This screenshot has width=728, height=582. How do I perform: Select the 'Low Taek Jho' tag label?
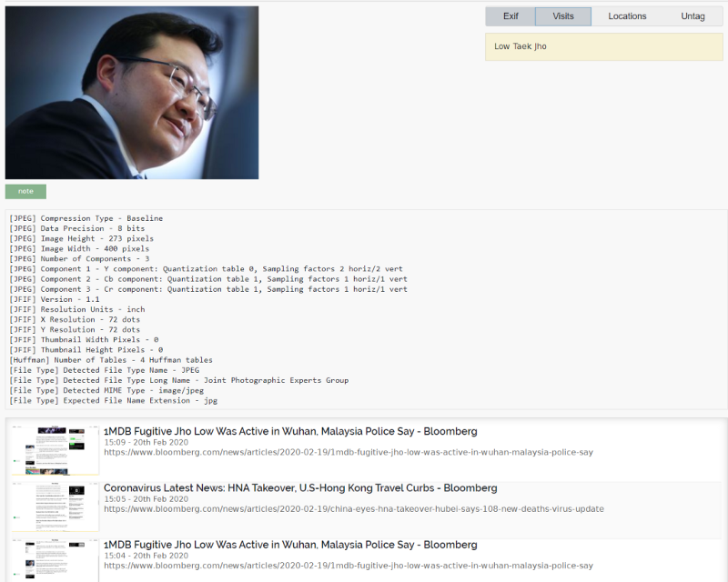[x=521, y=46]
